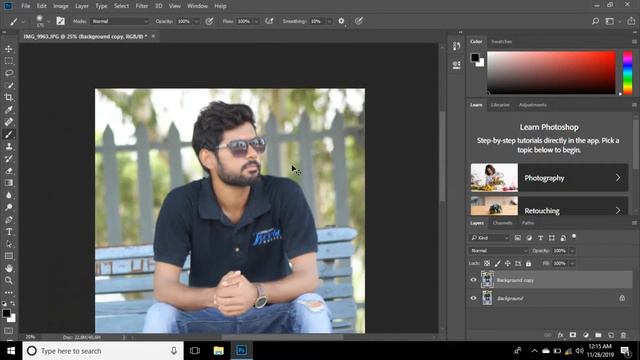Select the Hand tool

(x=9, y=268)
